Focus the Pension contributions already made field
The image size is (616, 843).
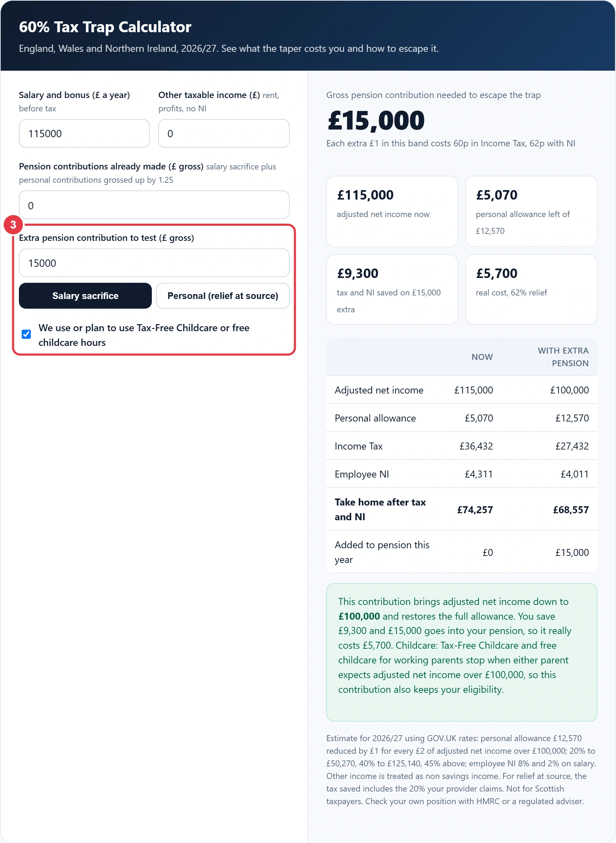click(154, 205)
